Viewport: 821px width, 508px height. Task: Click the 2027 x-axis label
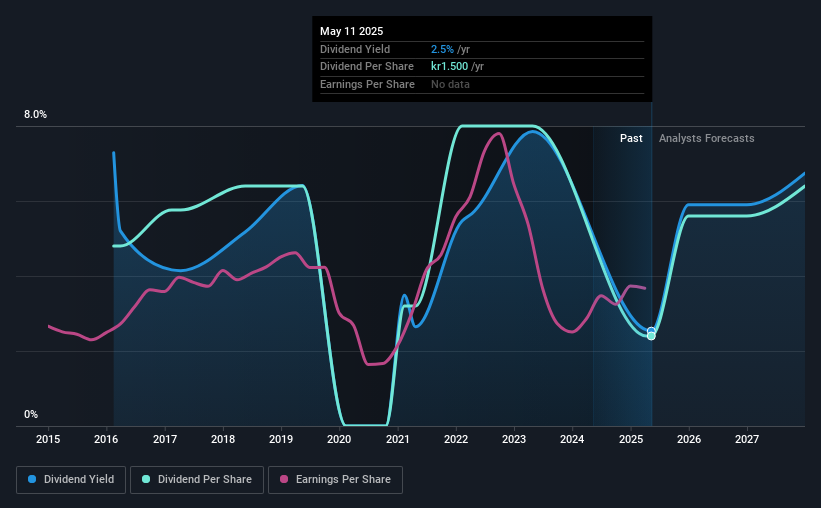click(747, 439)
